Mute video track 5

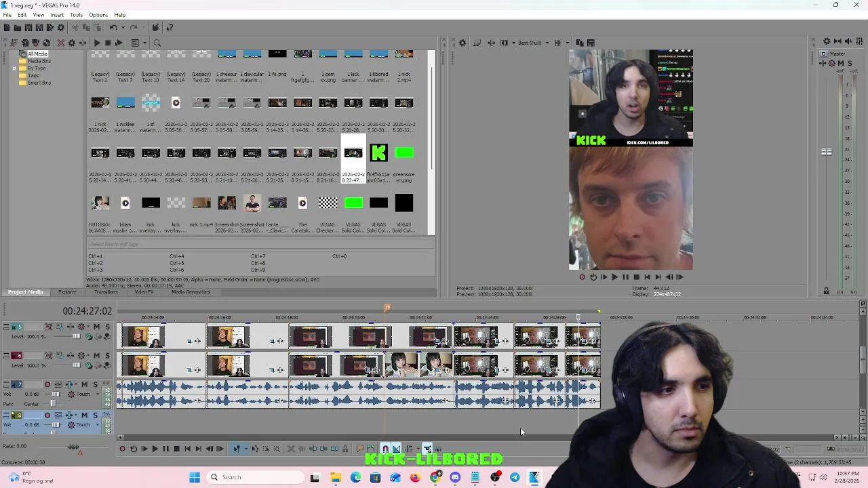pyautogui.click(x=97, y=327)
